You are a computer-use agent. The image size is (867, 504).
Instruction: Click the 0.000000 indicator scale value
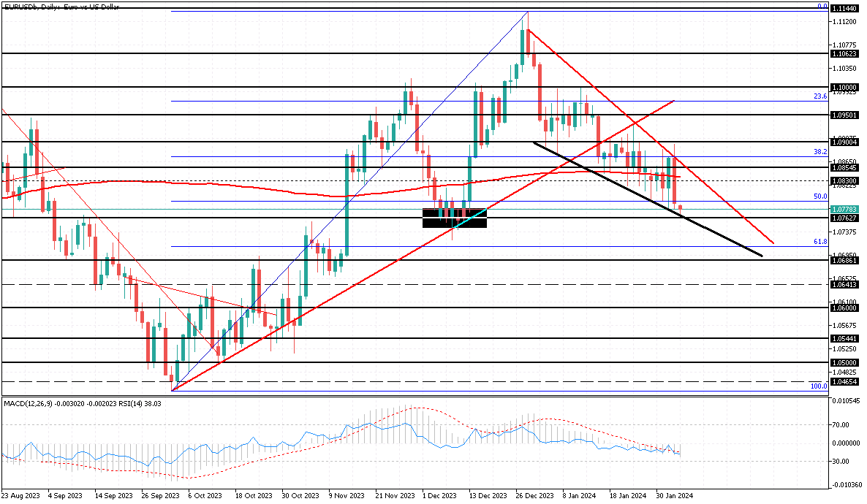[x=847, y=443]
